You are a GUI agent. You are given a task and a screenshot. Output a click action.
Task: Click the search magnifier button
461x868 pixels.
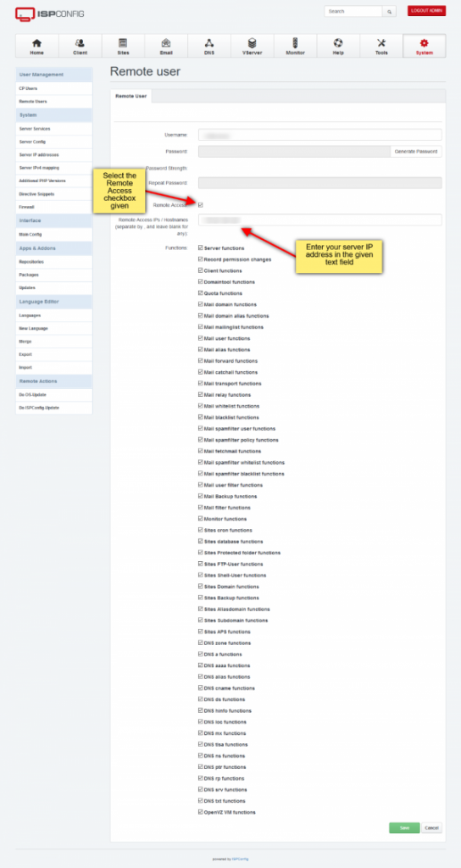[390, 11]
